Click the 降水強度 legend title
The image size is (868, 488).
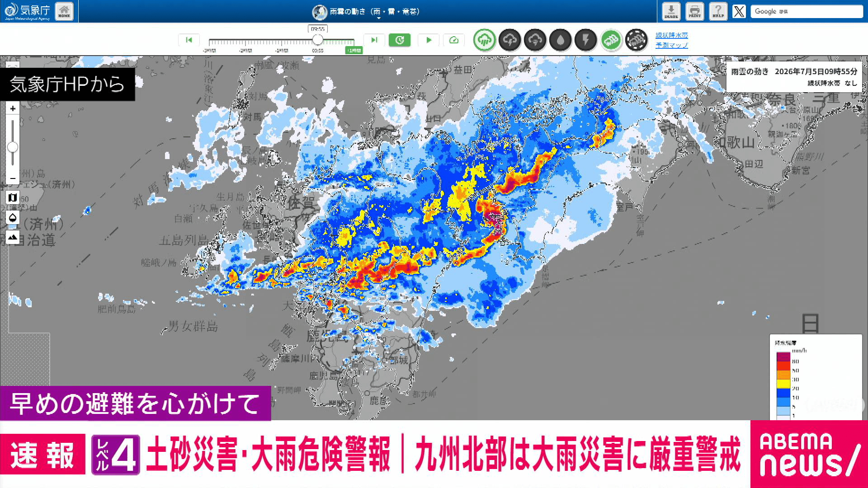[785, 343]
